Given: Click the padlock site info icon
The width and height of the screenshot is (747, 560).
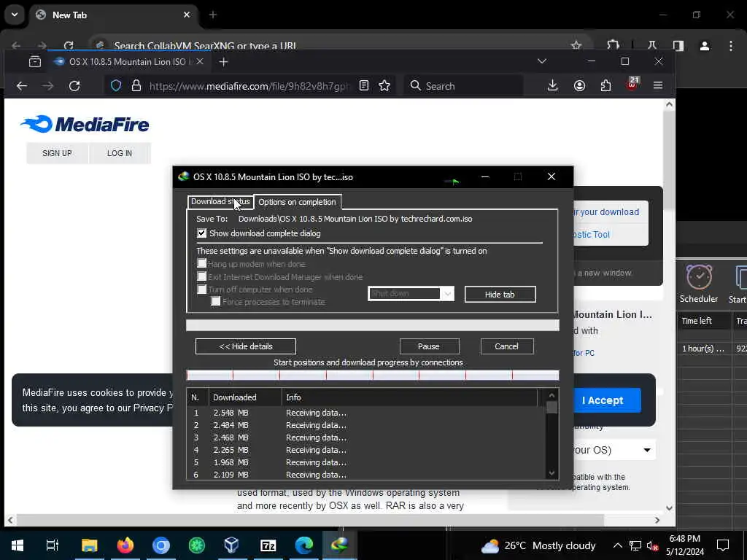Looking at the screenshot, I should (136, 86).
